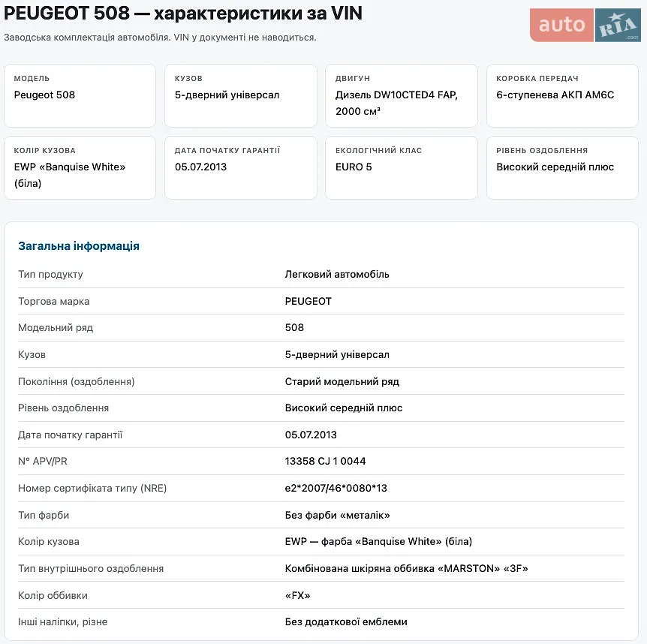Click the MARSTON upholstery value text

pyautogui.click(x=406, y=569)
